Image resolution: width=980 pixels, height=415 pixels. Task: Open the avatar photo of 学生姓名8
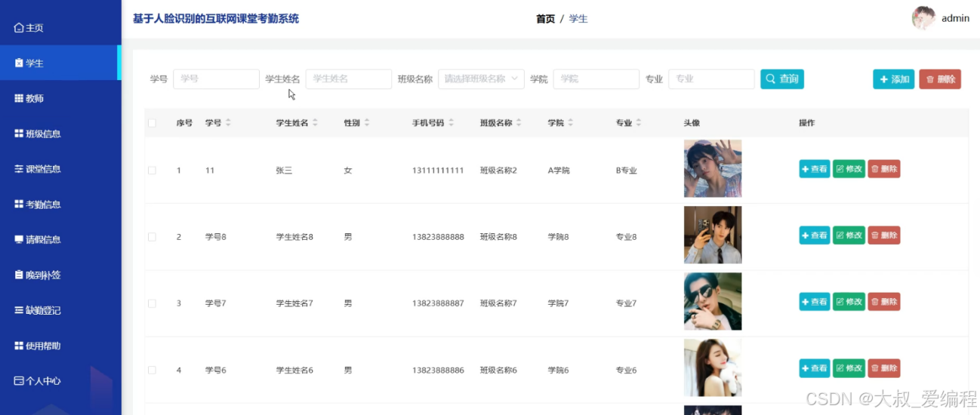coord(713,235)
